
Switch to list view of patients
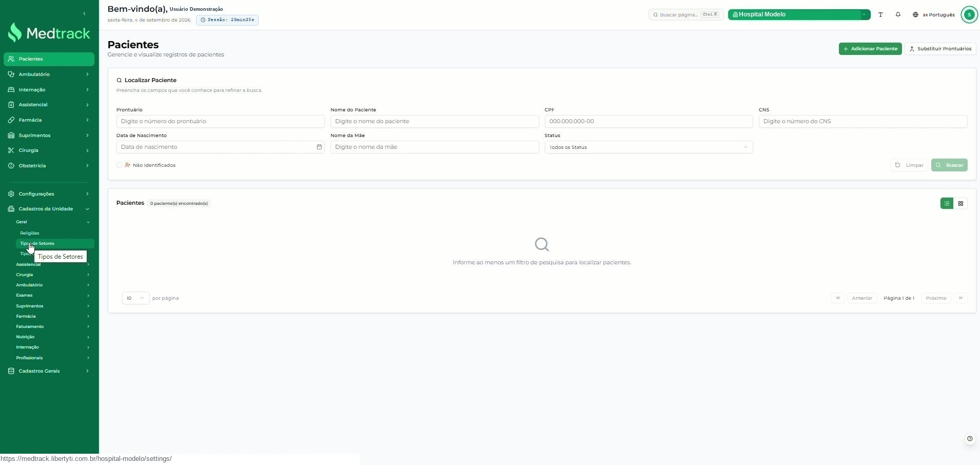(947, 203)
